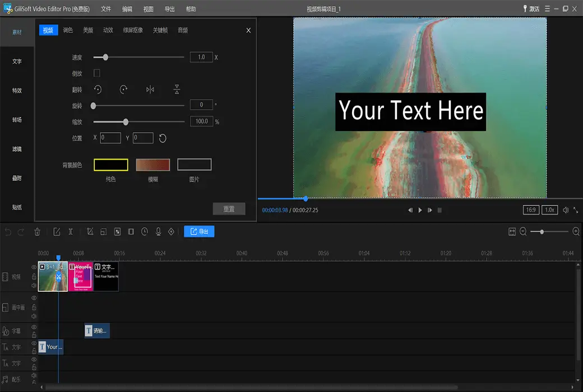Enable the 倒放 reverse playback checkbox
Image resolution: width=583 pixels, height=392 pixels.
tap(96, 73)
